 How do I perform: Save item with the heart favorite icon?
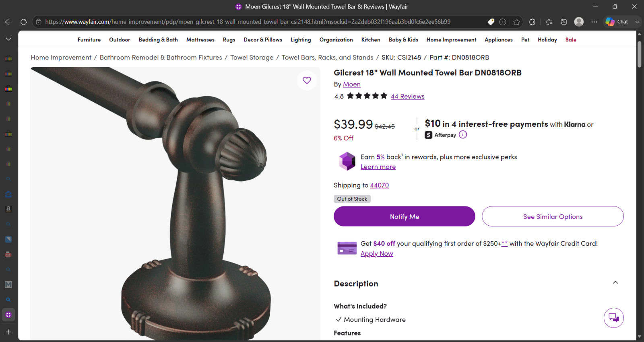tap(307, 80)
